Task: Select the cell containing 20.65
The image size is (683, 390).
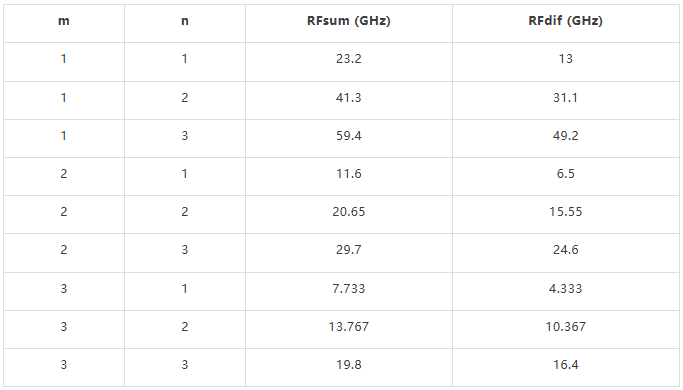Action: (x=348, y=211)
